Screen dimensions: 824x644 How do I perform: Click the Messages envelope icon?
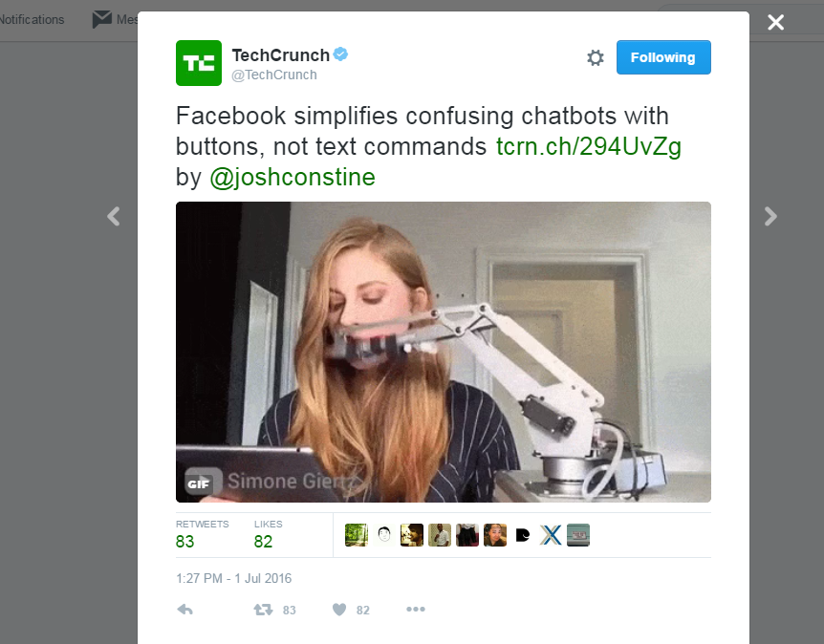102,19
